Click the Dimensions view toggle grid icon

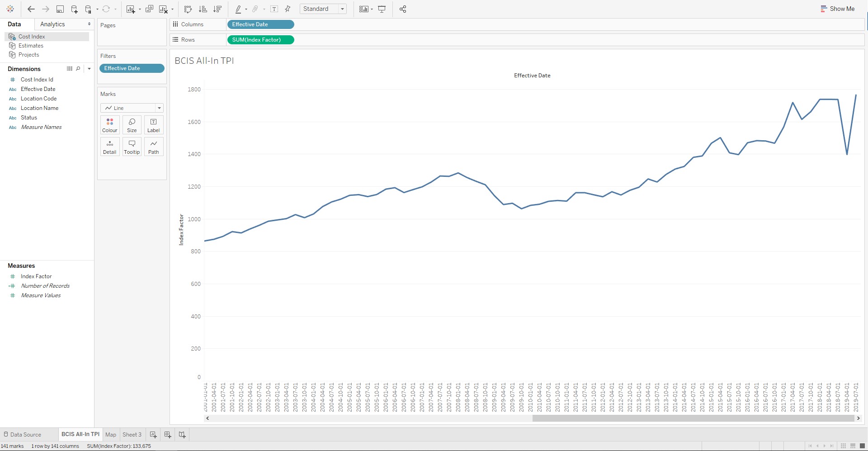[x=70, y=69]
